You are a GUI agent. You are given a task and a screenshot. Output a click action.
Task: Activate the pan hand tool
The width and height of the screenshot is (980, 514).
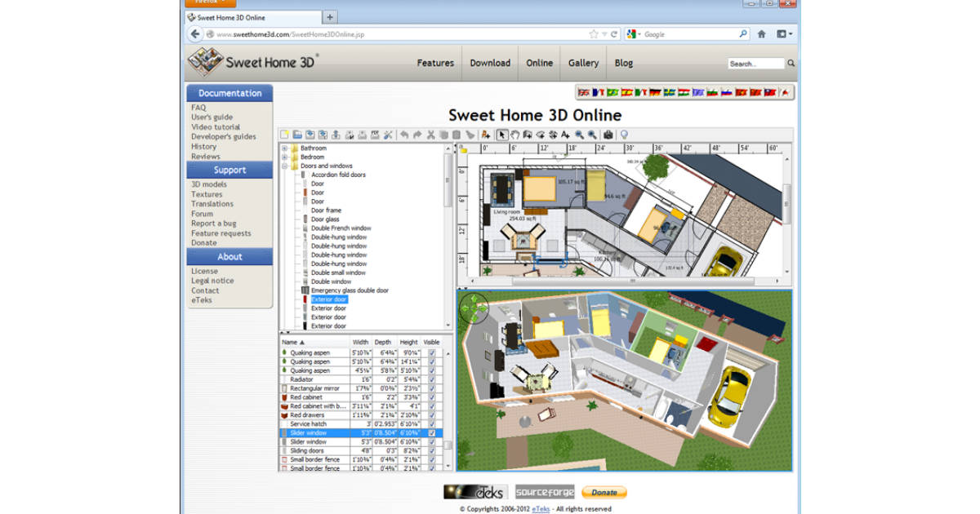click(x=514, y=135)
